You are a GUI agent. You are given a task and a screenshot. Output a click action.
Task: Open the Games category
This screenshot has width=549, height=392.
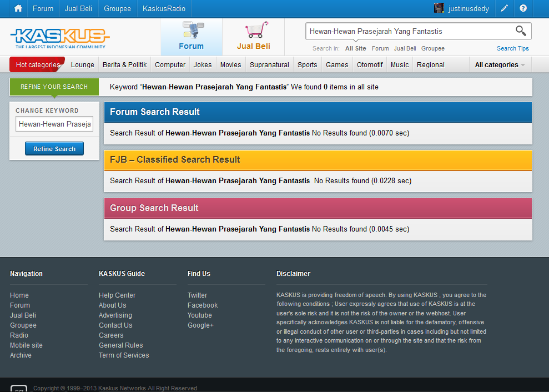337,65
